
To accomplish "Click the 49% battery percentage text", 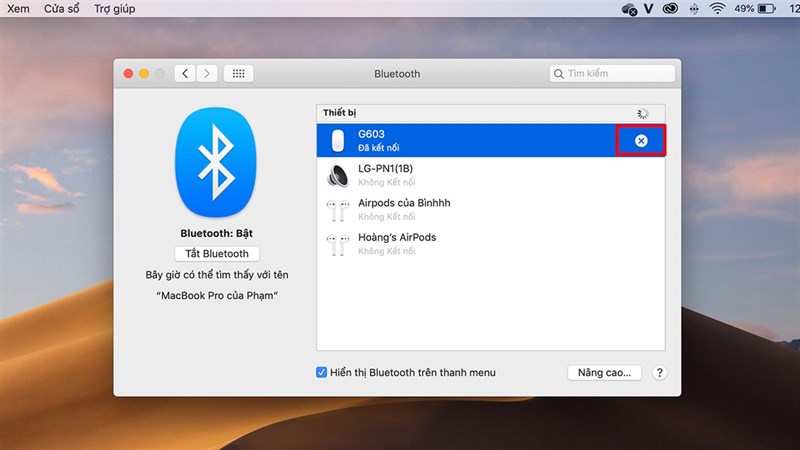I will click(x=744, y=9).
